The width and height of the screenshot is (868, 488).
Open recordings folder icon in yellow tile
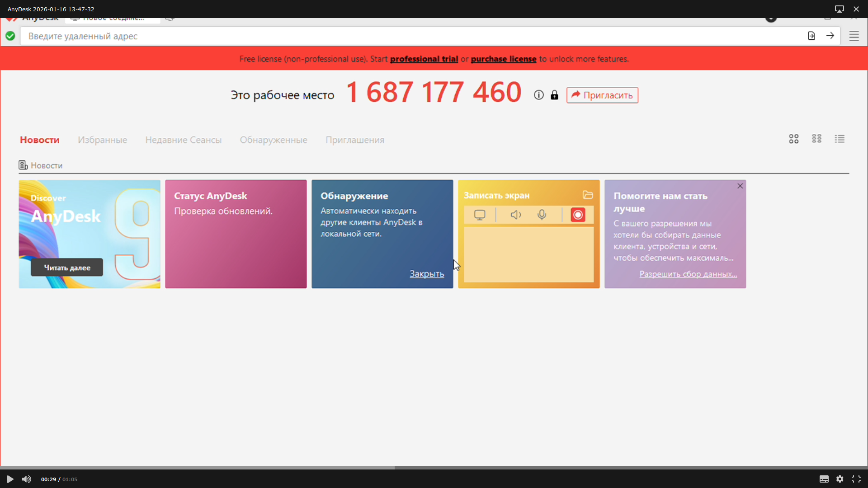point(588,195)
